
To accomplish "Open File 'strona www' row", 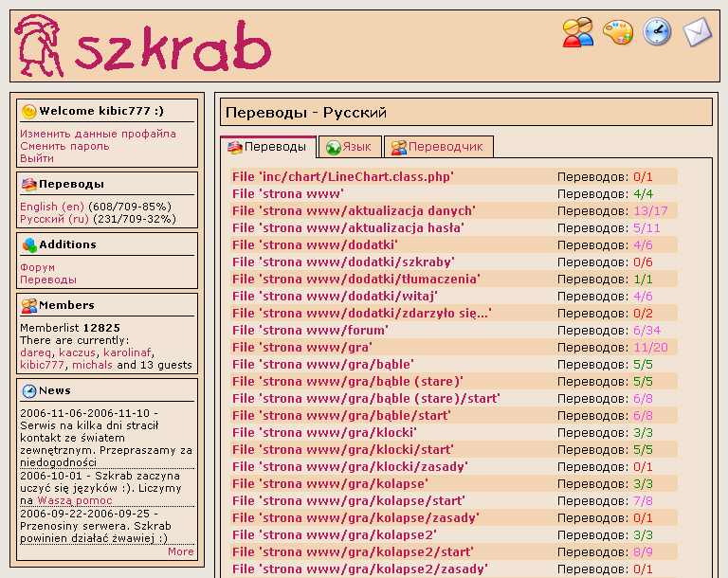I will point(288,194).
